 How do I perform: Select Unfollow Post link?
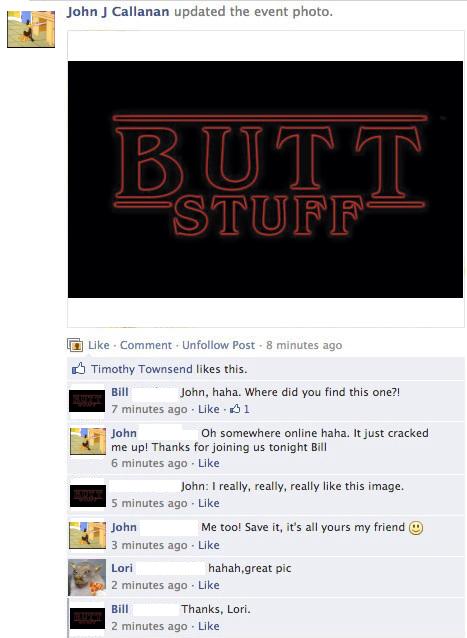pyautogui.click(x=218, y=345)
